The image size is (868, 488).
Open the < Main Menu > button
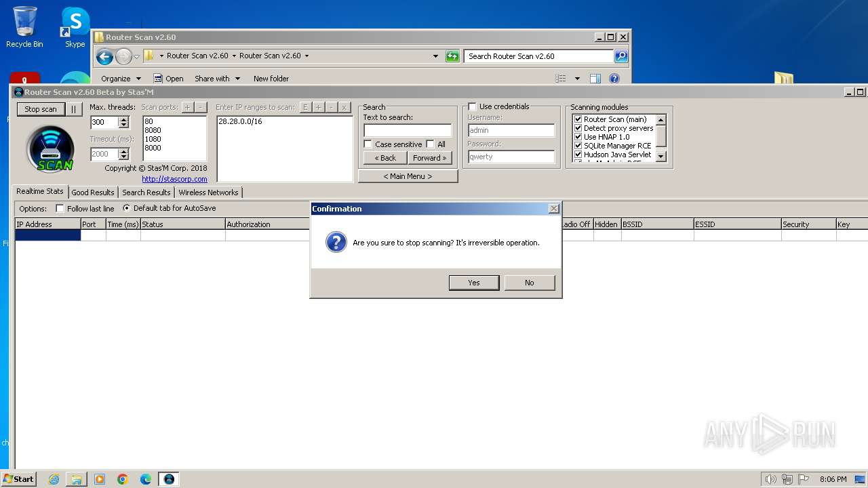[x=408, y=176]
